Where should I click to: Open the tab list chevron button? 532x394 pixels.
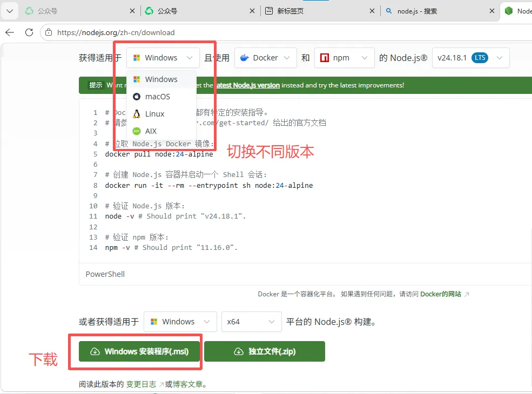(x=10, y=11)
